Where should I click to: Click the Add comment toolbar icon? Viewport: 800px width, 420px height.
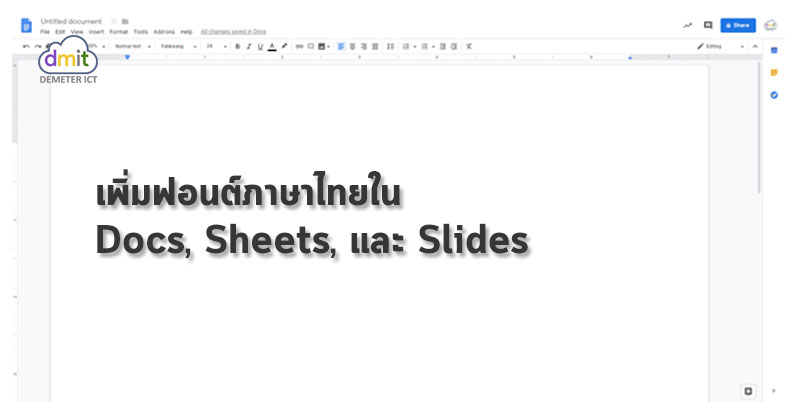pos(311,46)
